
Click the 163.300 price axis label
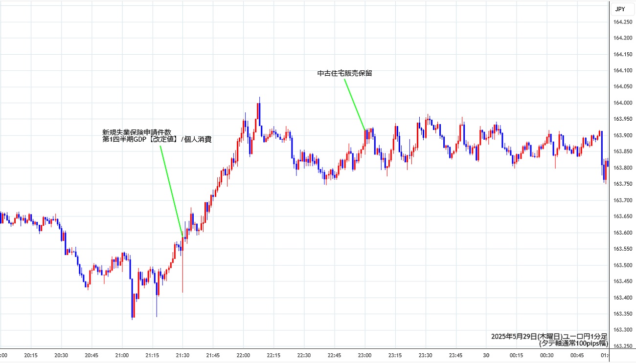[622, 330]
